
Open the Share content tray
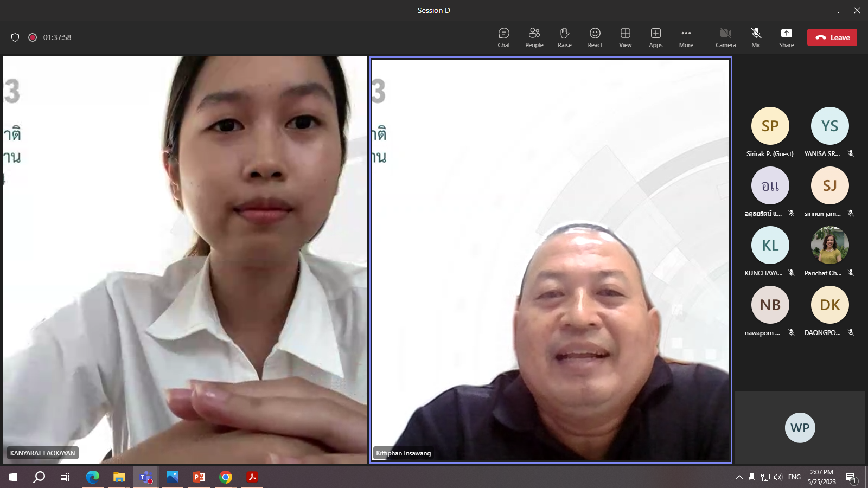point(787,37)
